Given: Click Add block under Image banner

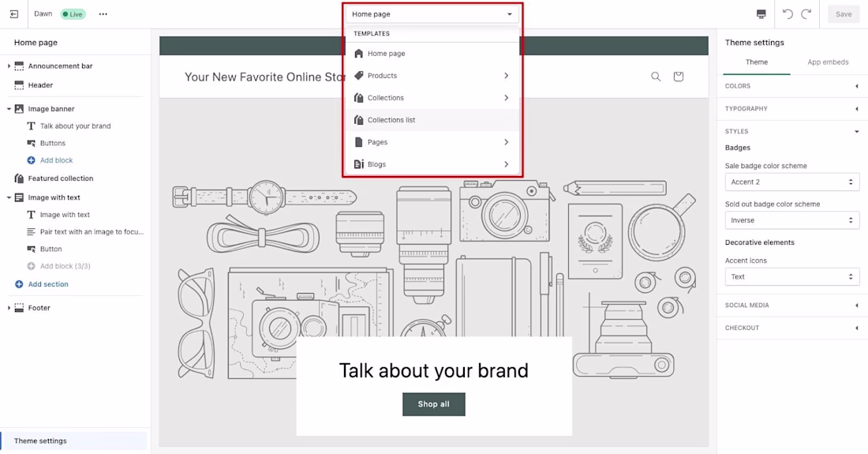Looking at the screenshot, I should 57,160.
